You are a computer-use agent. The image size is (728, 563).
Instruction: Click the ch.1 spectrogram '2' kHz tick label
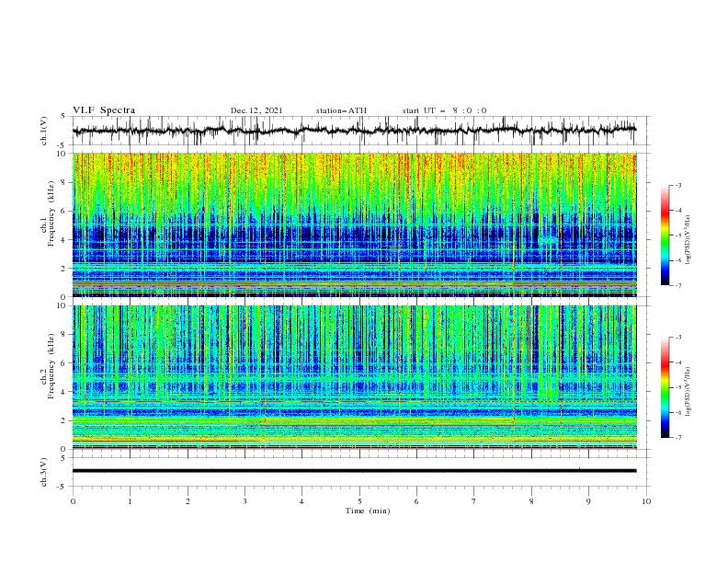[x=64, y=268]
